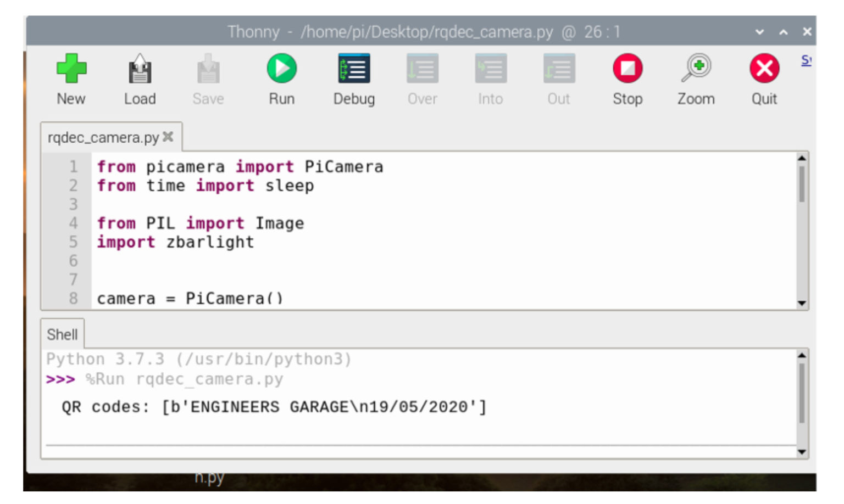Step into the current function call
Viewport: 844px width, 504px height.
tap(489, 77)
